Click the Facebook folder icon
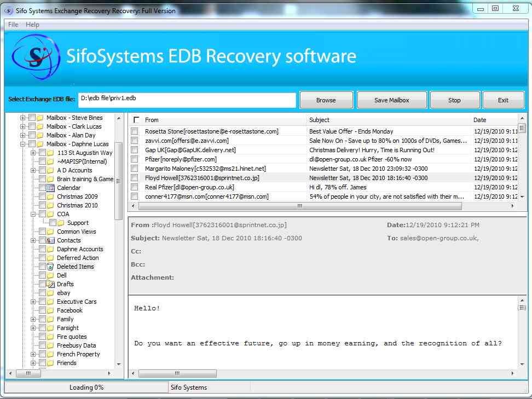 (x=50, y=310)
